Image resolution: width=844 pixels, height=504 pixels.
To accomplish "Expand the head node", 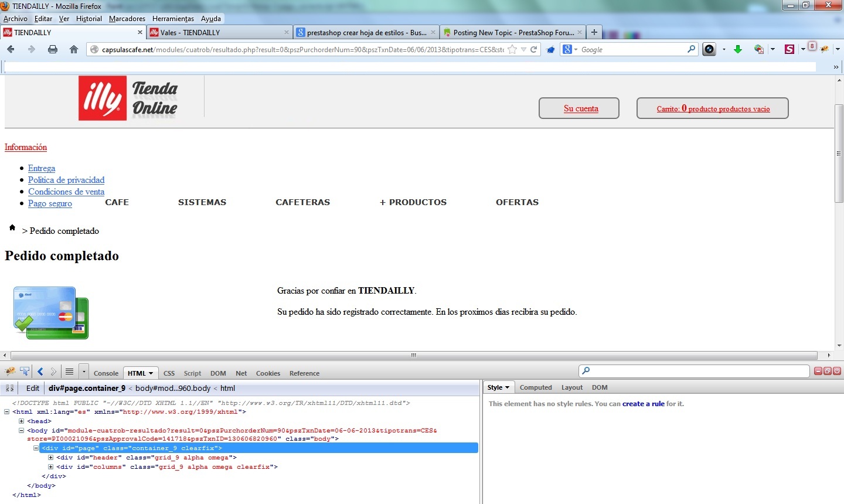I will (21, 421).
